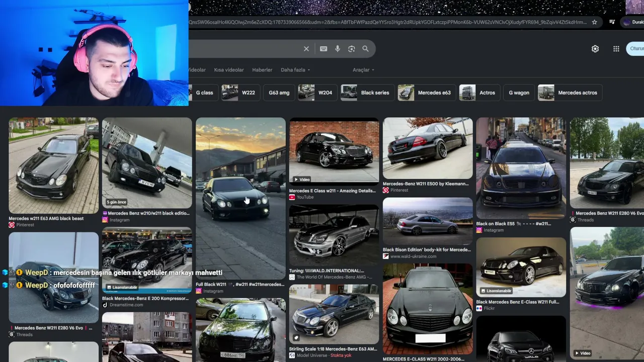Open the W211 E63 AMG black beast image

tap(53, 165)
